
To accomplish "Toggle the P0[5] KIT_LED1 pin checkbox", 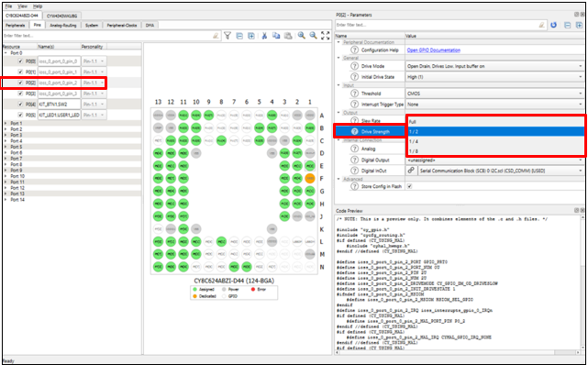I will tap(20, 115).
